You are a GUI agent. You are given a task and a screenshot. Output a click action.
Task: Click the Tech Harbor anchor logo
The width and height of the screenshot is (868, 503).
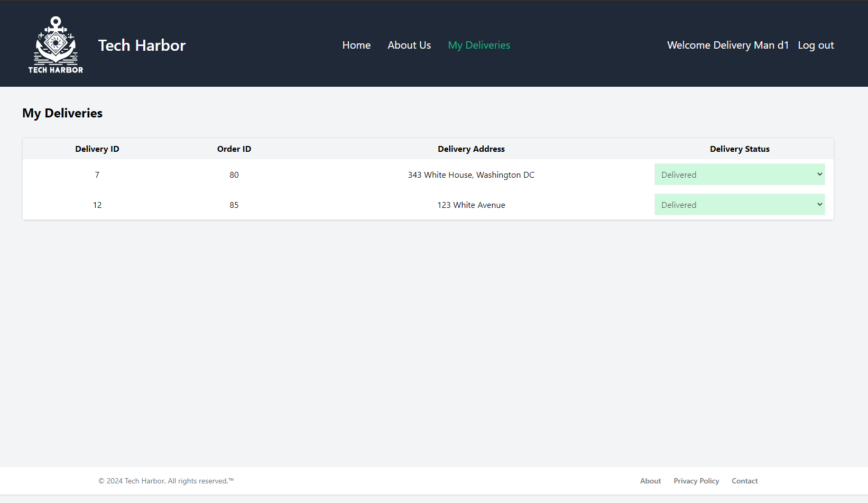click(56, 45)
